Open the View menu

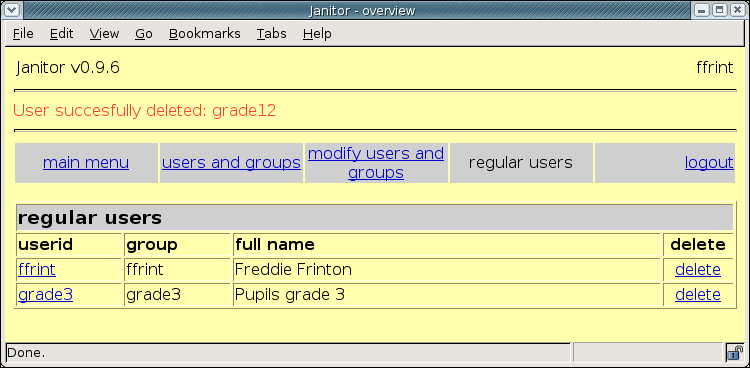tap(104, 33)
